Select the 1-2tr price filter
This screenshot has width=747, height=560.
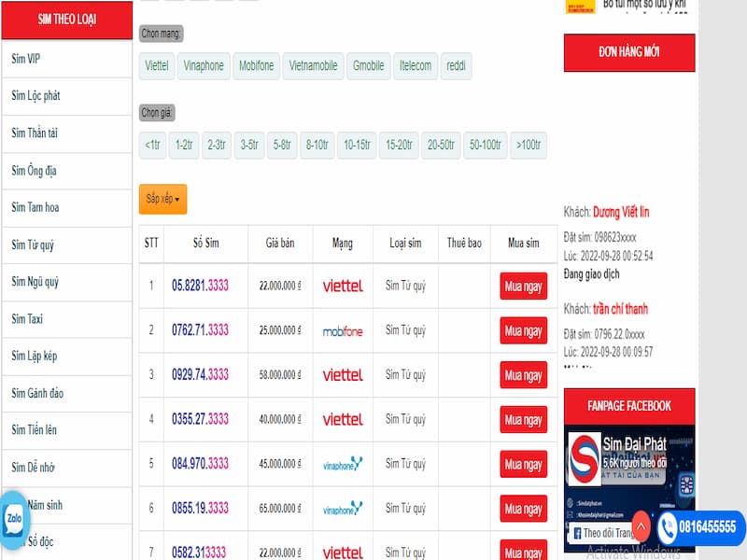coord(184,145)
